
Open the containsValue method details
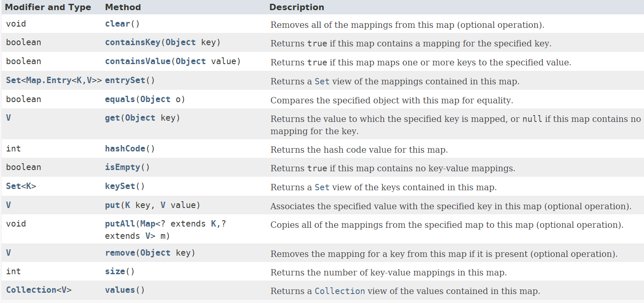coord(137,62)
